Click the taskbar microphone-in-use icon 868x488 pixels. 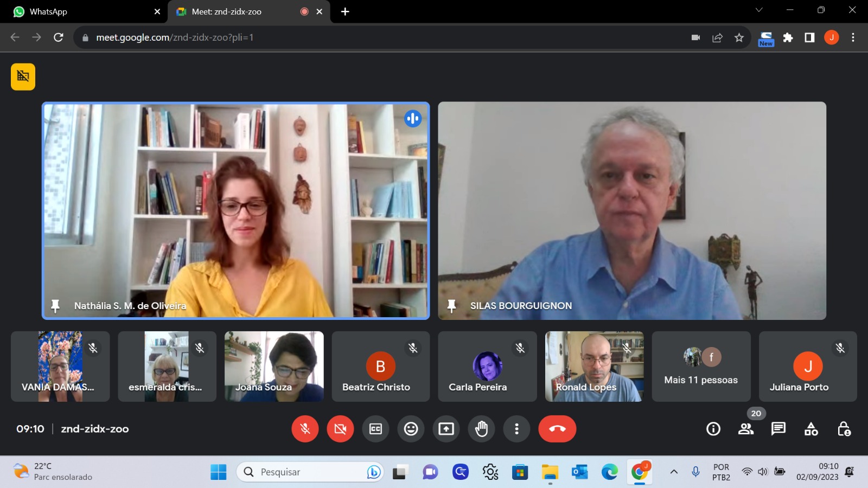tap(695, 472)
